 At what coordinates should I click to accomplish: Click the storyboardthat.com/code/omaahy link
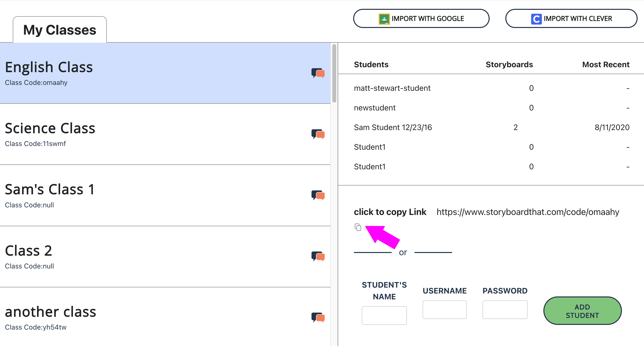click(528, 212)
